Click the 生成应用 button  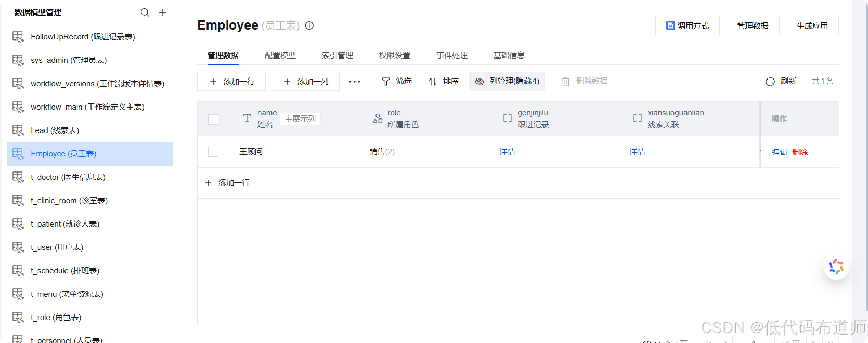[x=812, y=25]
